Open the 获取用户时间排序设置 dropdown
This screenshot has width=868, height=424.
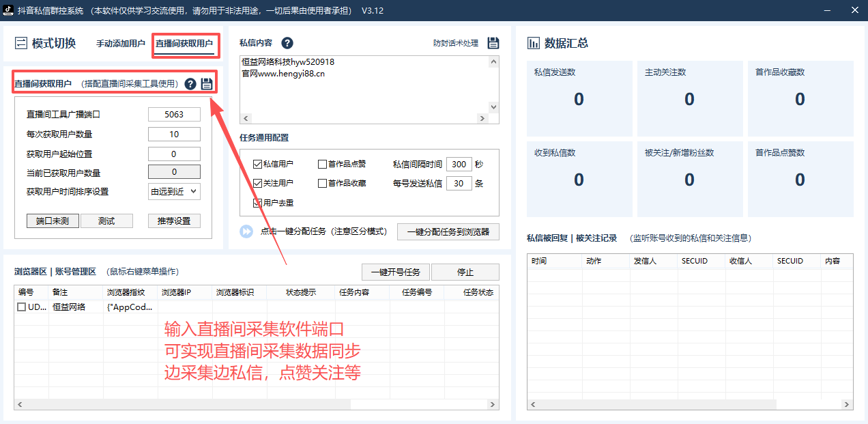pos(174,192)
